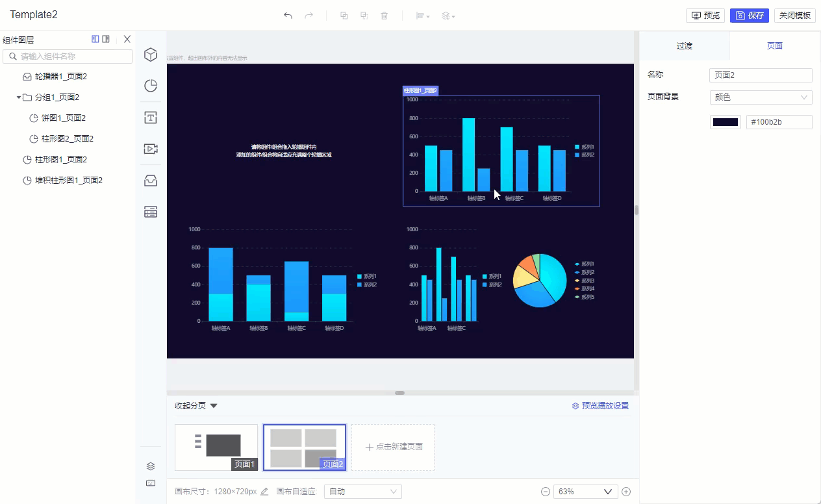Click the 保存 save button
The image size is (821, 504).
click(750, 16)
